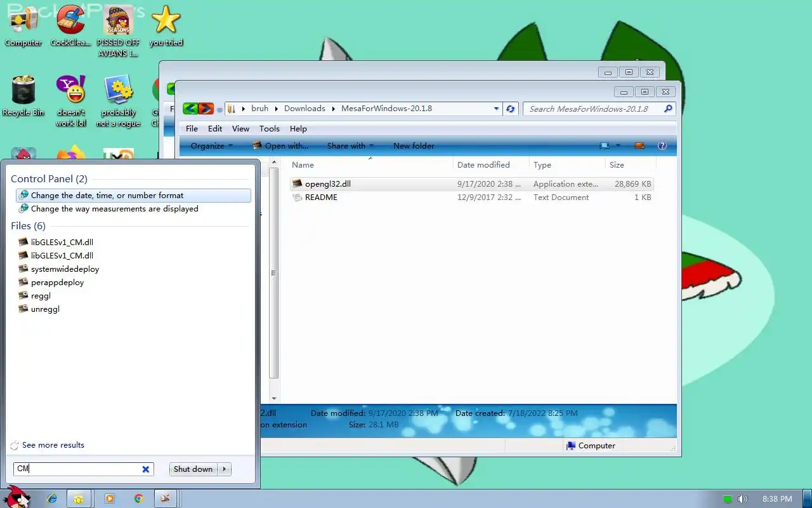The image size is (812, 508).
Task: Open 'Change the way measurements are displayed'
Action: [133, 208]
